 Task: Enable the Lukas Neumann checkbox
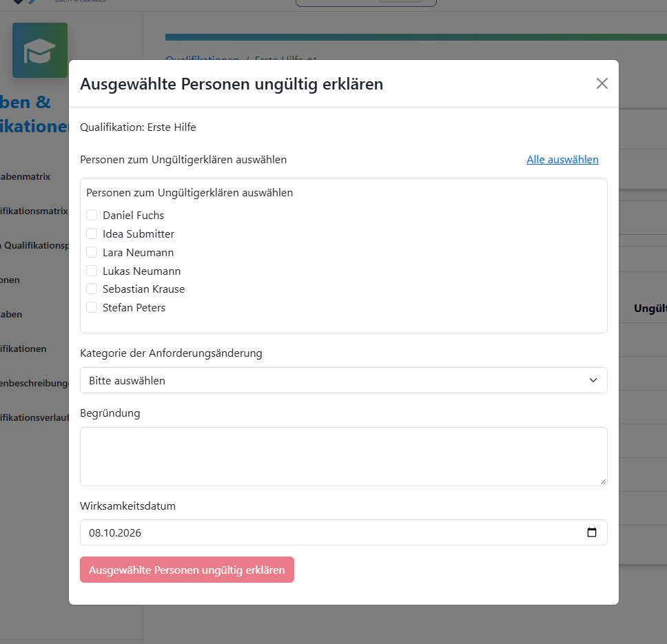tap(92, 271)
